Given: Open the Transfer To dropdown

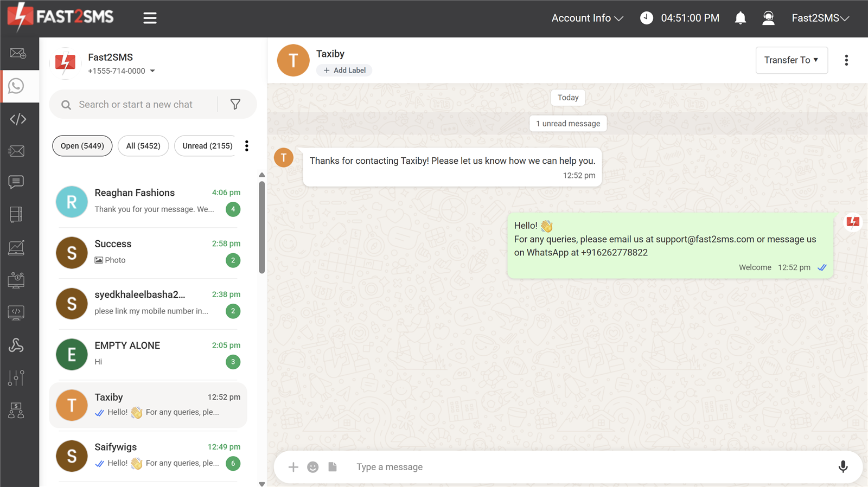Looking at the screenshot, I should [x=792, y=60].
